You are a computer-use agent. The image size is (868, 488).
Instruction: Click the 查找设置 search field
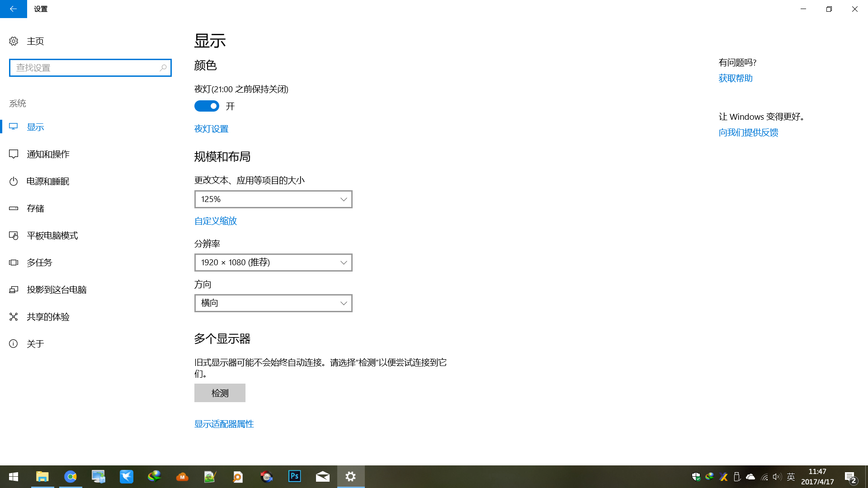pyautogui.click(x=84, y=68)
